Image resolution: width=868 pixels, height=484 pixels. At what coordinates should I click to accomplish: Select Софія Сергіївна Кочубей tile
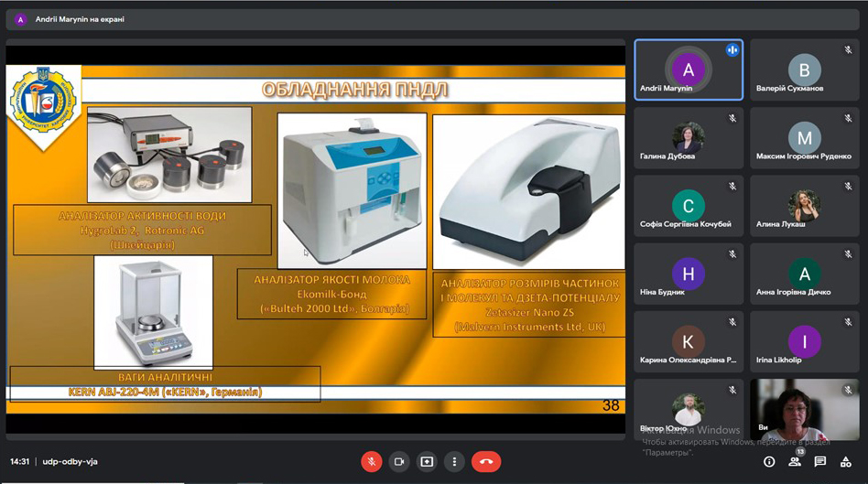[689, 206]
